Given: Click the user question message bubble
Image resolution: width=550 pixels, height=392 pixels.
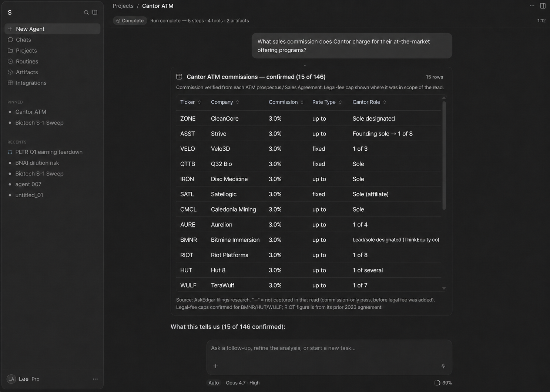Looking at the screenshot, I should point(352,46).
